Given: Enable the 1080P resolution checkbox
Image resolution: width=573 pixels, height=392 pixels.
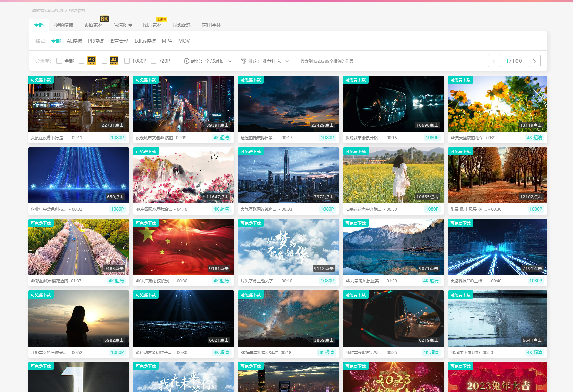Looking at the screenshot, I should (127, 61).
